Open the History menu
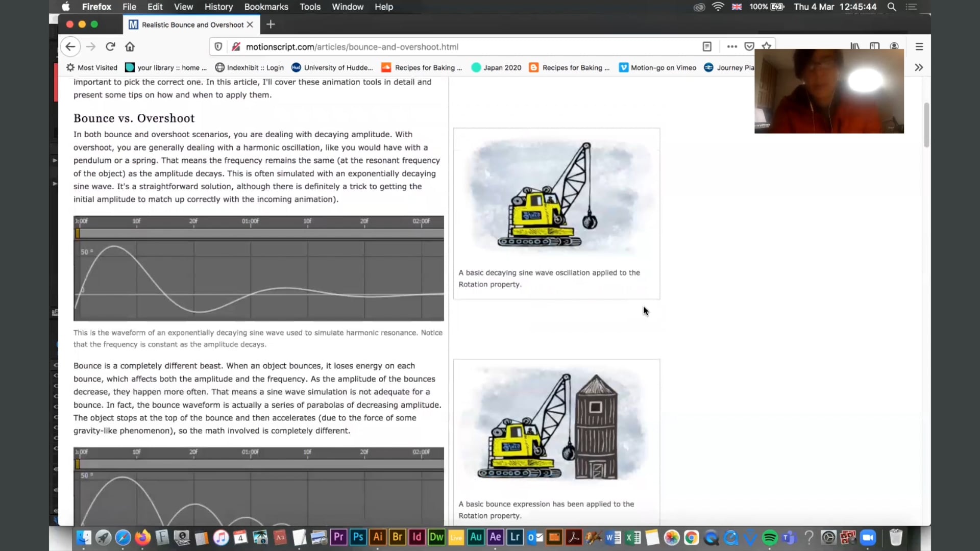The width and height of the screenshot is (980, 551). [x=218, y=7]
